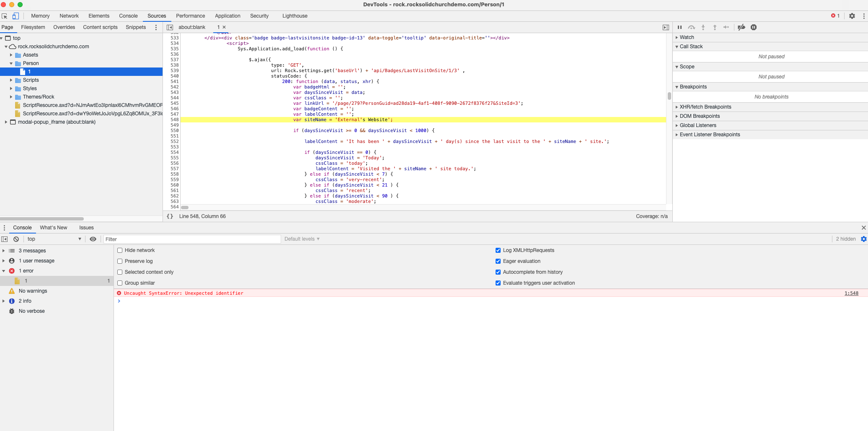Click the Deactivate breakpoints icon
Viewport: 868px width, 431px height.
[x=741, y=27]
